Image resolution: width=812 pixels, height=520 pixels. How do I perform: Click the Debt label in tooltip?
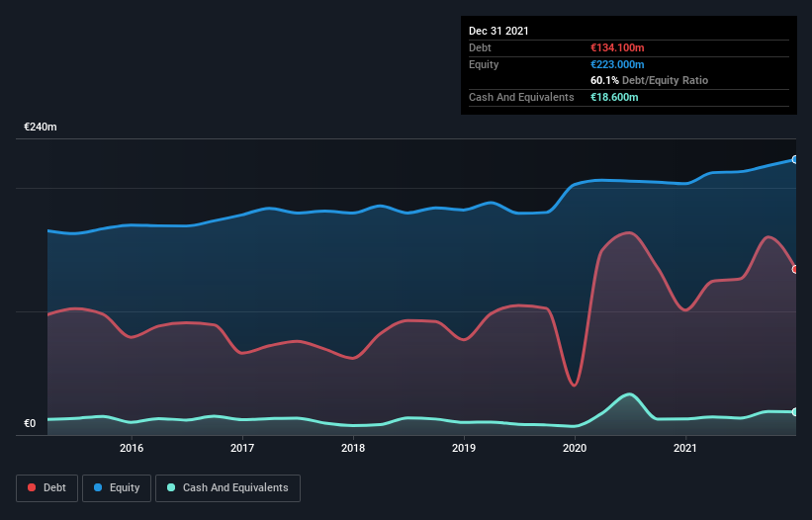pos(480,47)
